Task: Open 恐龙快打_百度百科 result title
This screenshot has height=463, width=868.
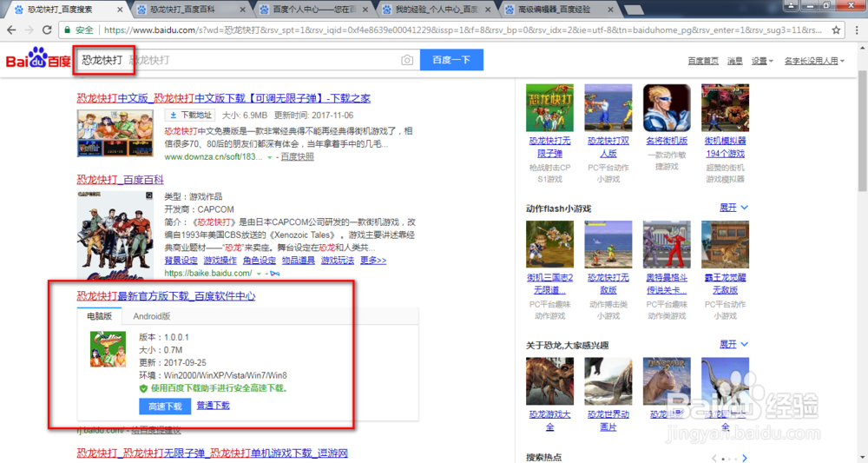Action: click(x=120, y=180)
